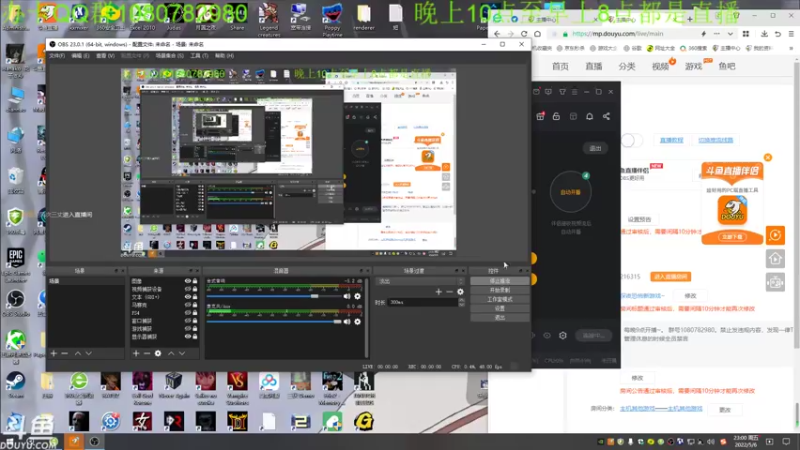
Task: Open source properties gear in Sources panel
Action: point(158,353)
